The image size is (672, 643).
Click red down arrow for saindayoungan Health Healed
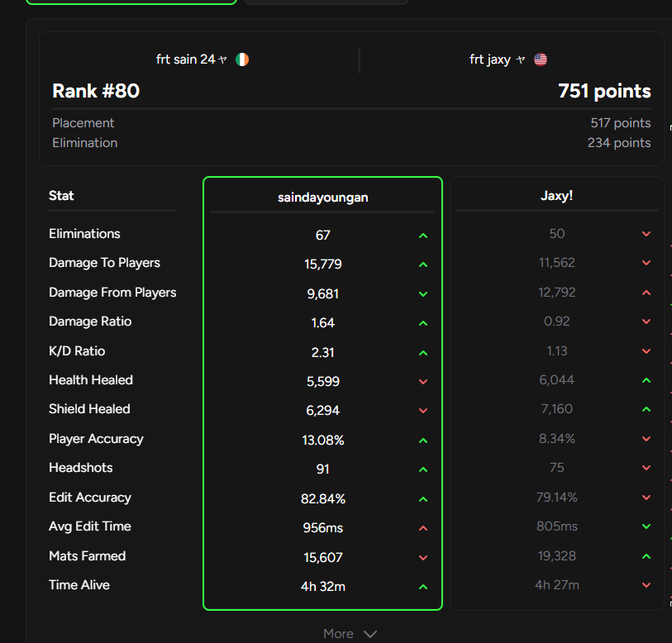pos(423,382)
